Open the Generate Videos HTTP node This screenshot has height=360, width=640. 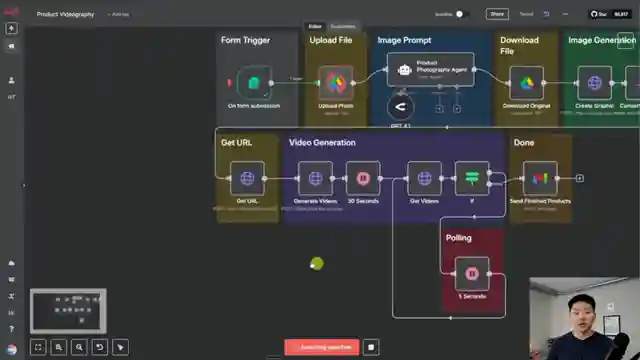pos(315,178)
